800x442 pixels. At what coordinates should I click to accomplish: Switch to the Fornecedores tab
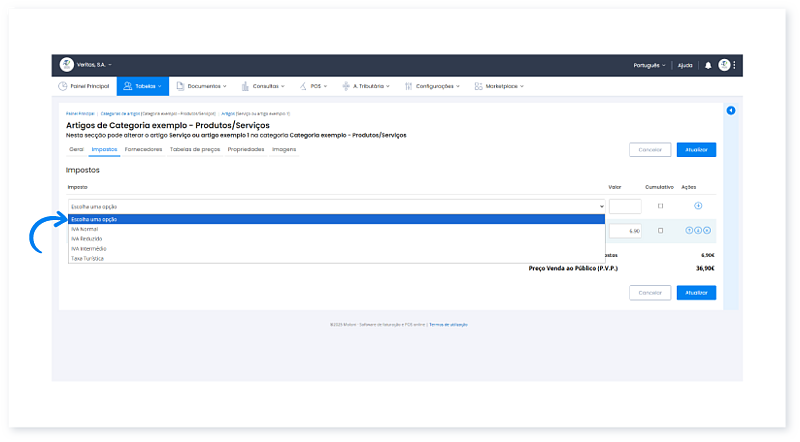click(x=143, y=149)
